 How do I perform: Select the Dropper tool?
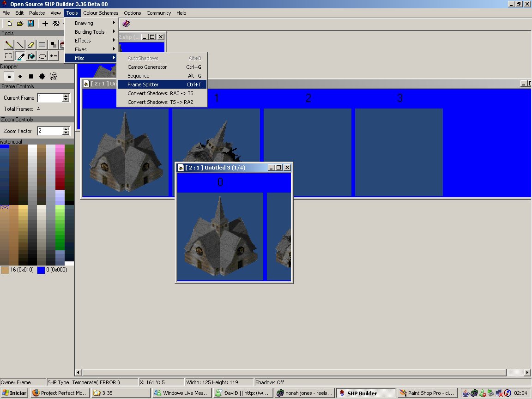click(20, 56)
